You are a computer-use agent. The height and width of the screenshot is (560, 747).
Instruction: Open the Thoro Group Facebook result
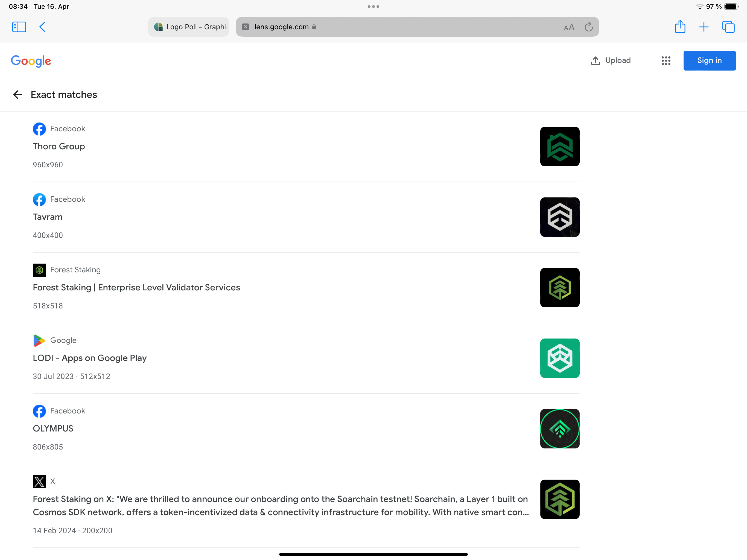(59, 147)
